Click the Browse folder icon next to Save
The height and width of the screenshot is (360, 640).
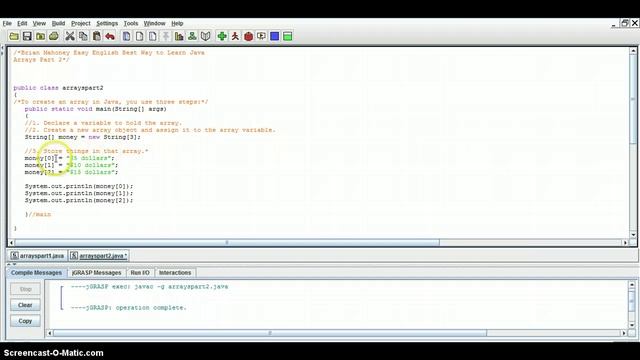coord(40,36)
